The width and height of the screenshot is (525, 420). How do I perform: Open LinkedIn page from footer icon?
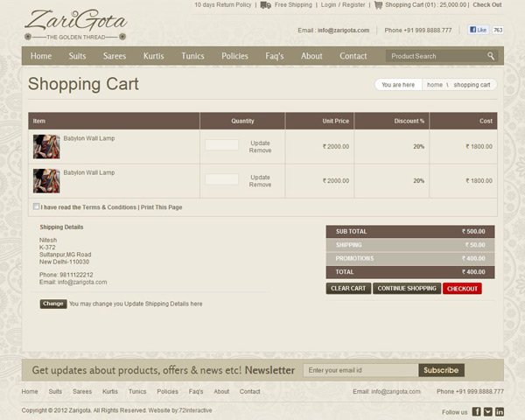[x=500, y=411]
